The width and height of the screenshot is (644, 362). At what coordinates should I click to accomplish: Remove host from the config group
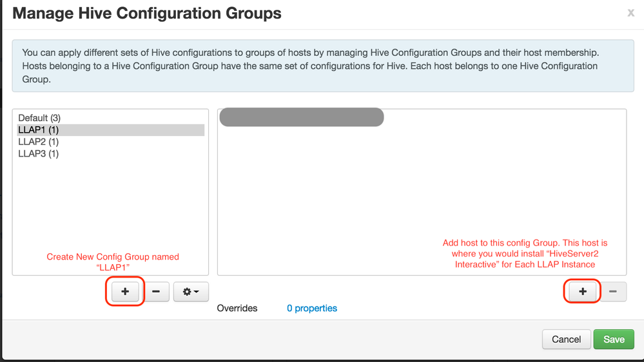tap(613, 291)
